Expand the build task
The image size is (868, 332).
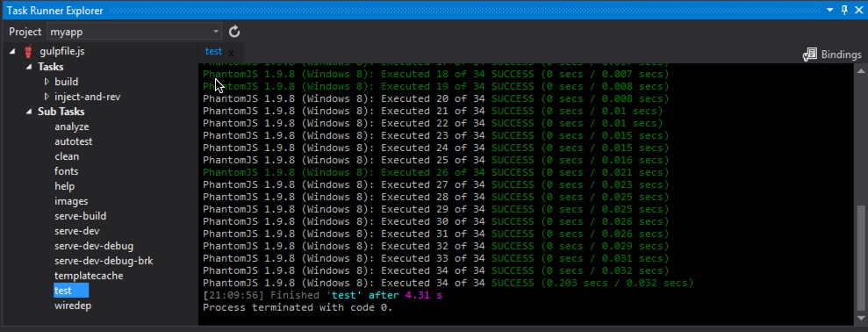click(x=47, y=82)
